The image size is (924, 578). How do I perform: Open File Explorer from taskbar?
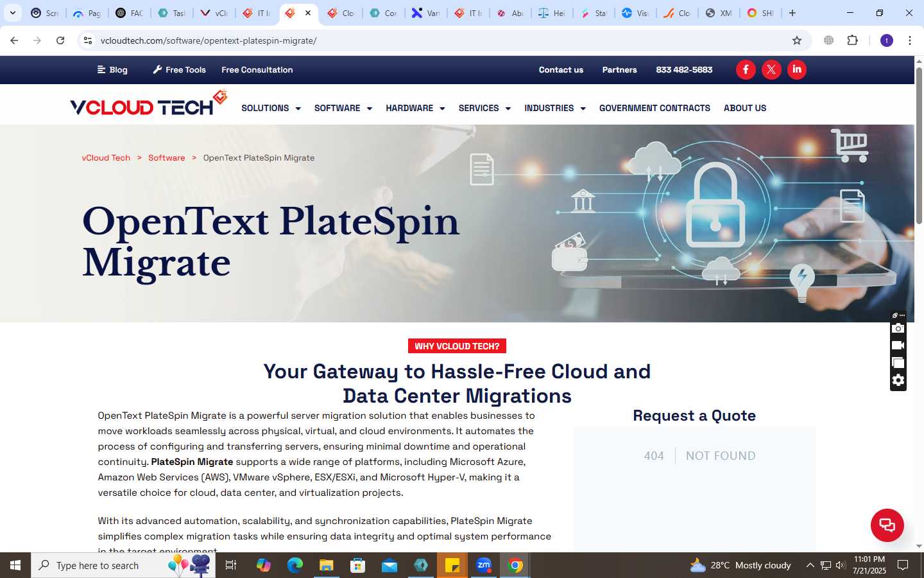326,565
